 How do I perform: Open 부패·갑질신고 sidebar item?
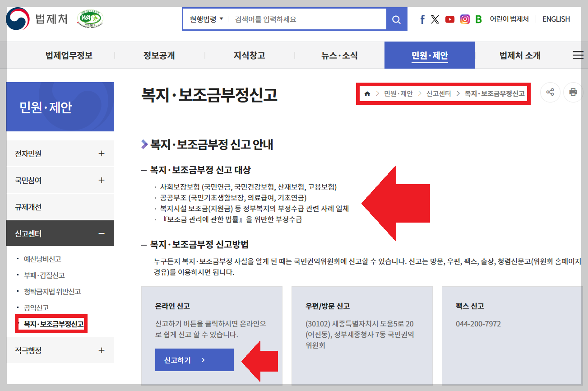pyautogui.click(x=44, y=275)
